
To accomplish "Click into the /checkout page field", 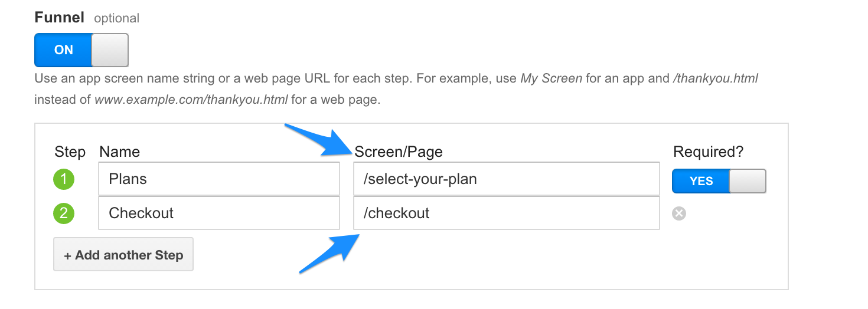I will click(505, 213).
